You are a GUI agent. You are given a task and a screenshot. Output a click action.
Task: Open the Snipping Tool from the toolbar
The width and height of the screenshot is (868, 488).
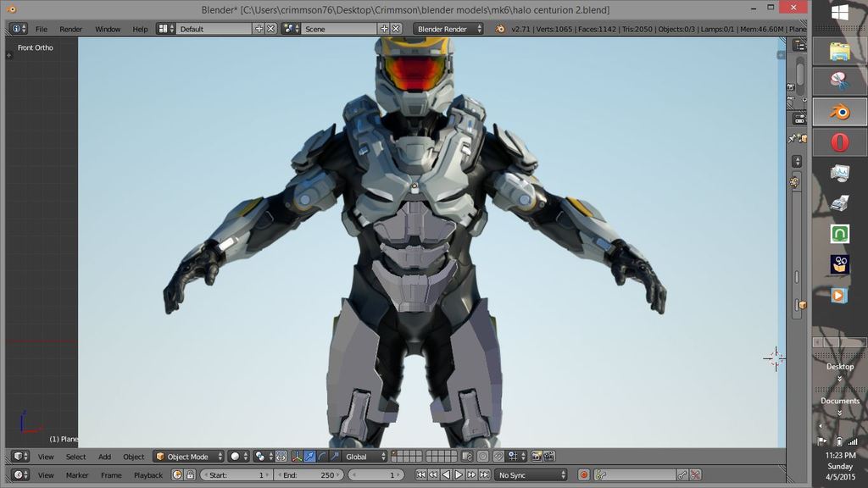840,81
